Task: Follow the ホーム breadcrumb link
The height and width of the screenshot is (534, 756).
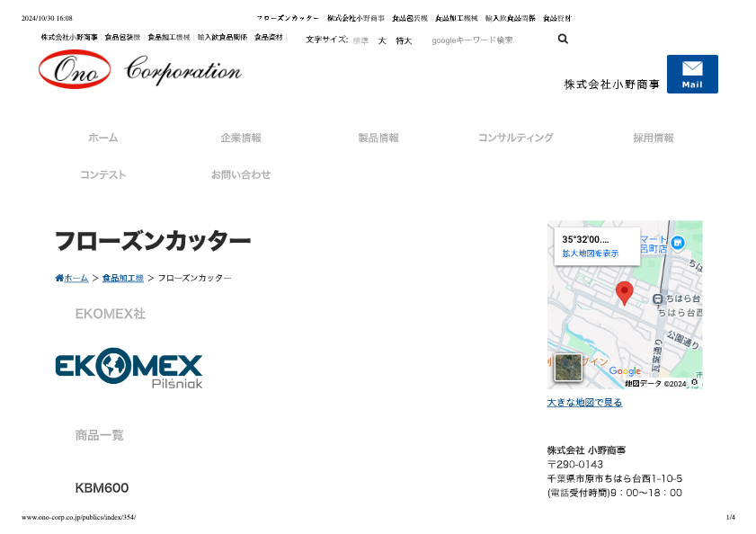Action: (x=76, y=278)
